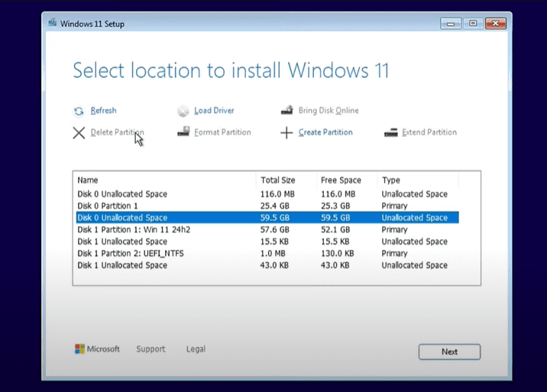Click the Delete Partition X icon
Viewport: 547px width, 392px height.
coord(79,133)
